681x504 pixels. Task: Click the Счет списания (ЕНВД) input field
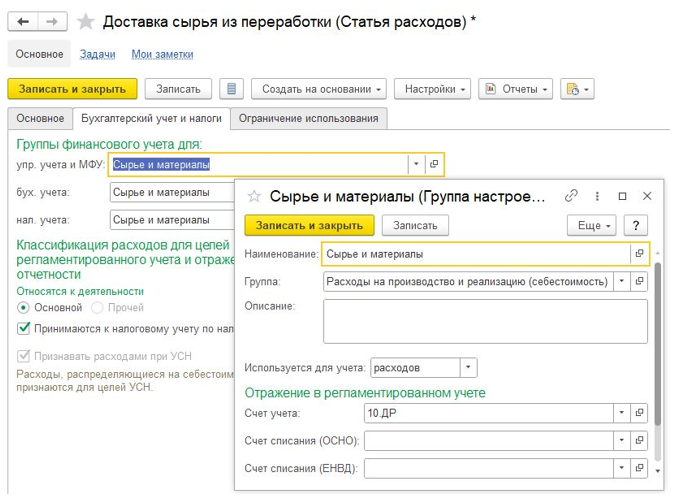click(x=489, y=468)
